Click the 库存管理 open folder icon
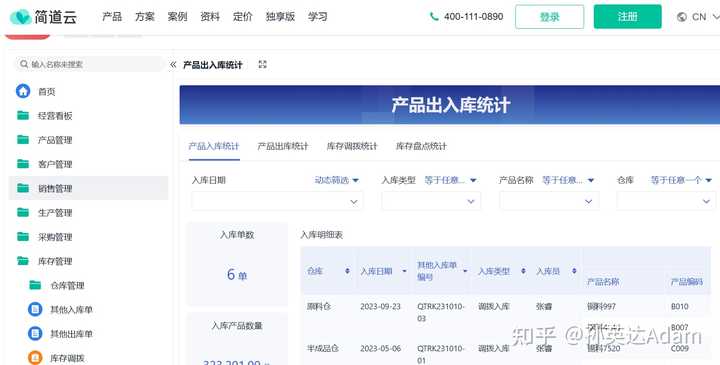The width and height of the screenshot is (720, 365). point(23,261)
